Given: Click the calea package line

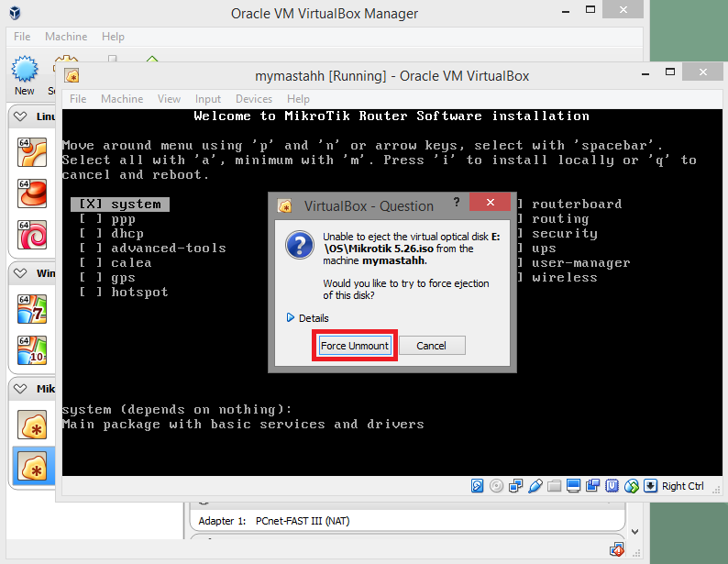Looking at the screenshot, I should [x=116, y=262].
